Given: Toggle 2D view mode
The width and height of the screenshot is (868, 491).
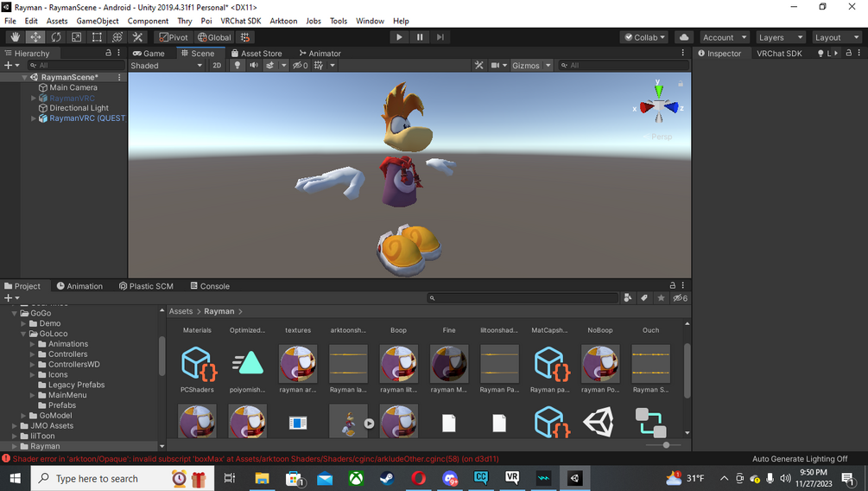Looking at the screenshot, I should [x=217, y=66].
